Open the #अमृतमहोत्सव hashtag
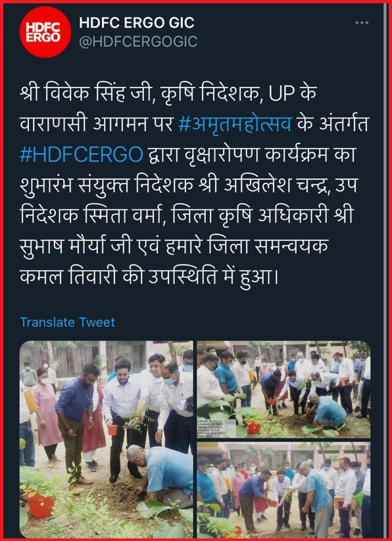 (235, 124)
